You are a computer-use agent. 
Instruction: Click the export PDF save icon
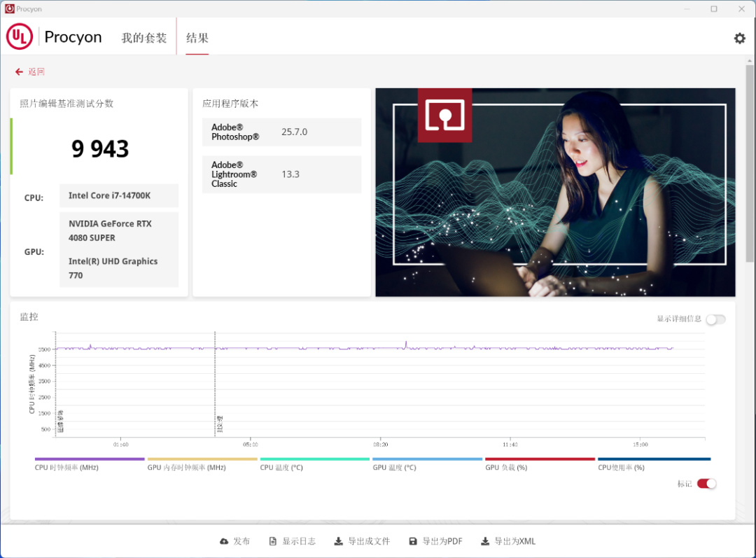[413, 541]
